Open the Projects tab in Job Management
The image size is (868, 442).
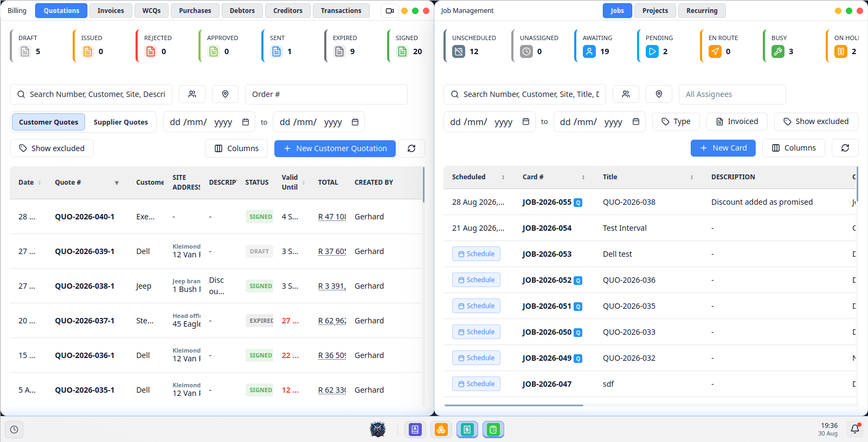tap(655, 11)
